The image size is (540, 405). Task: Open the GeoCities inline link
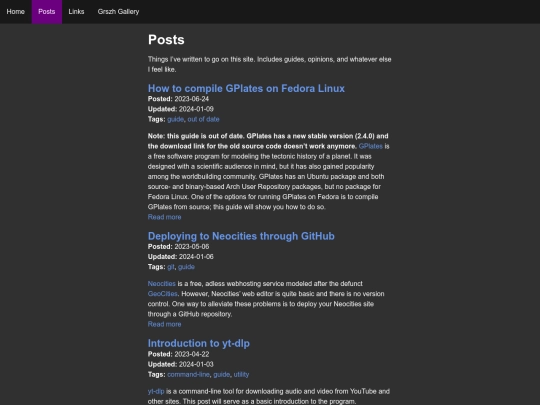coord(163,294)
